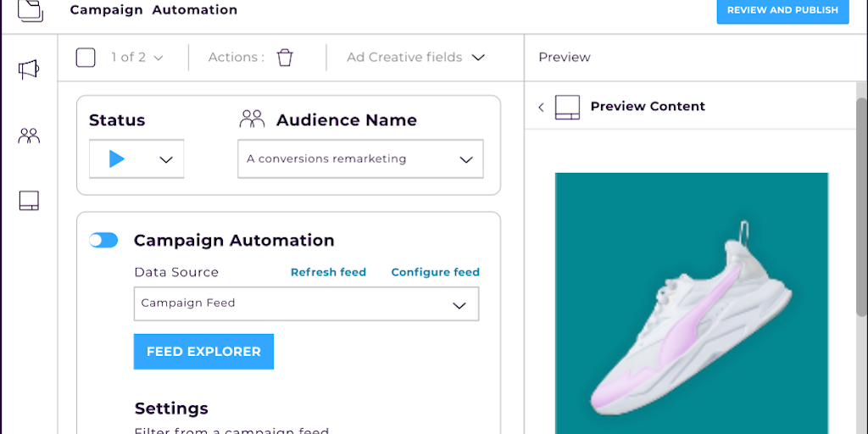
Task: Click the Review and Publish button
Action: point(782,10)
